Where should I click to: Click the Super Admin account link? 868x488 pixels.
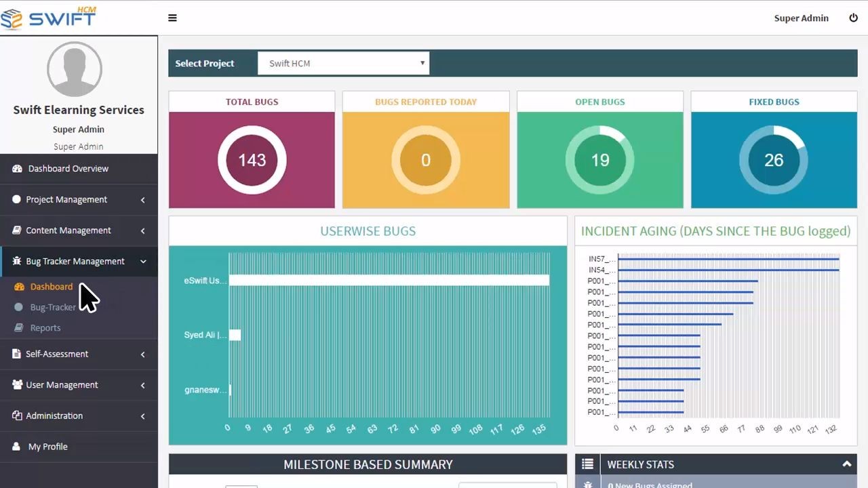coord(801,18)
